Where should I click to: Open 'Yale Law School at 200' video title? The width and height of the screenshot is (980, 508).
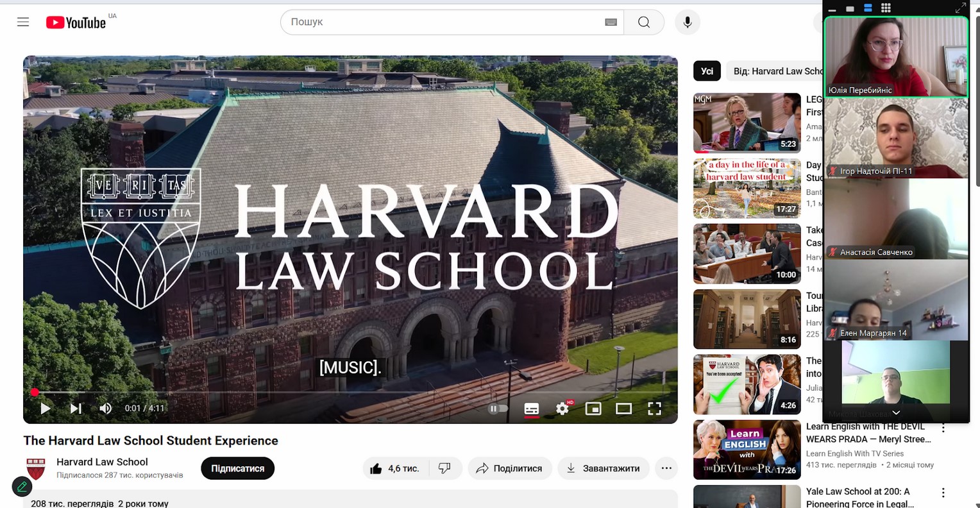tap(860, 498)
